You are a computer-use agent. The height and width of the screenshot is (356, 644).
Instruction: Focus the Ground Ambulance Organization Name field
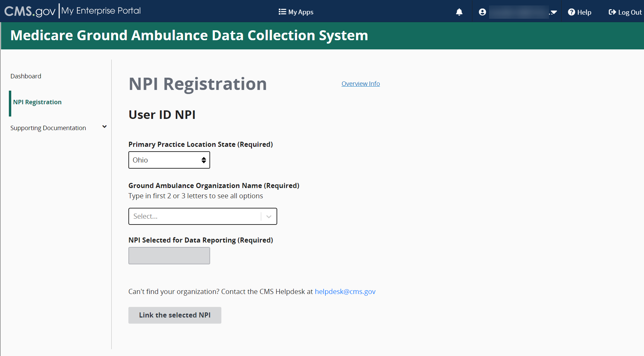(x=194, y=217)
